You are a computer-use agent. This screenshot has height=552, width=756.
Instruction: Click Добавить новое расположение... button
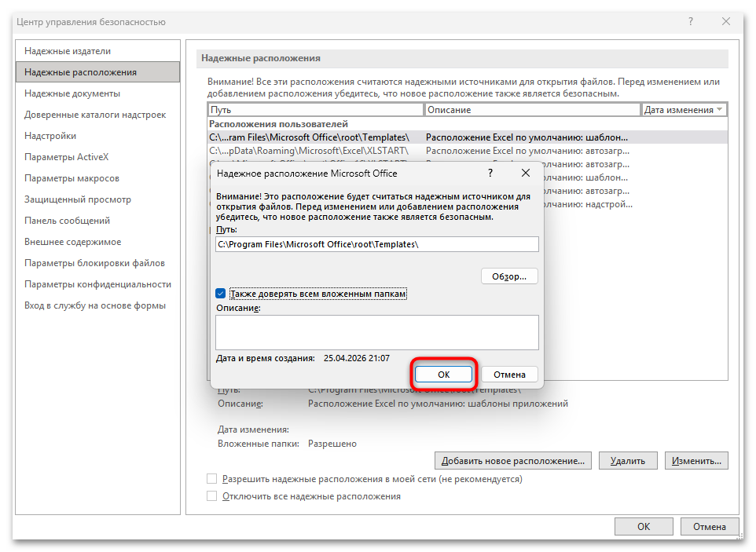point(513,460)
